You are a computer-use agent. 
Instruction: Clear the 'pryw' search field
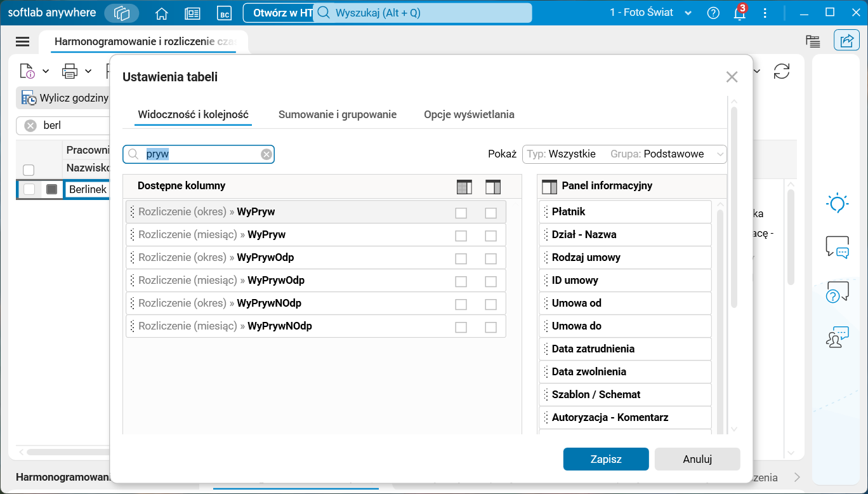click(x=266, y=154)
